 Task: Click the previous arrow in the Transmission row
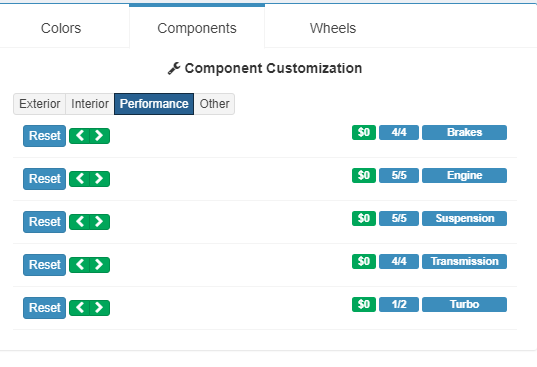79,265
